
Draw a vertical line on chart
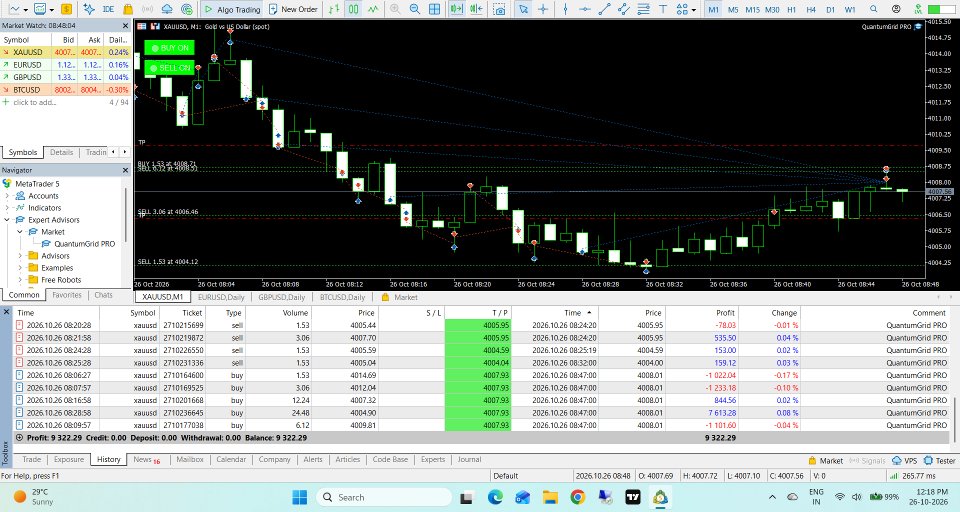[x=565, y=9]
